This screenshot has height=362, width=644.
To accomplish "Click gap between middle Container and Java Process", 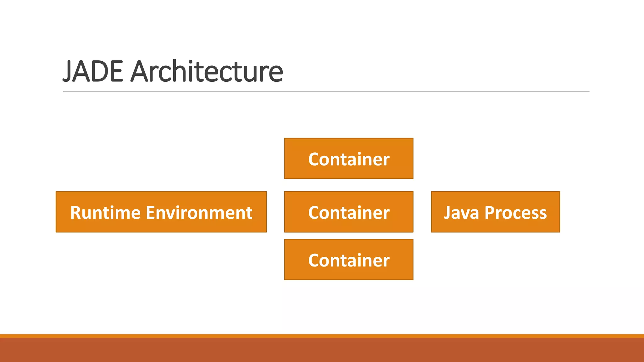I will (x=422, y=212).
